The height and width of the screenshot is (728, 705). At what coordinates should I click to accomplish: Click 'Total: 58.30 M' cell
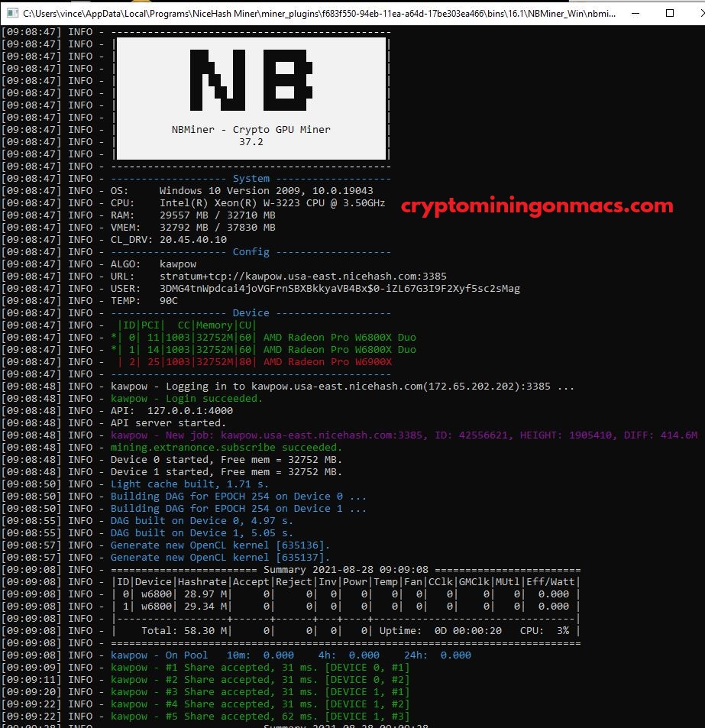point(184,630)
